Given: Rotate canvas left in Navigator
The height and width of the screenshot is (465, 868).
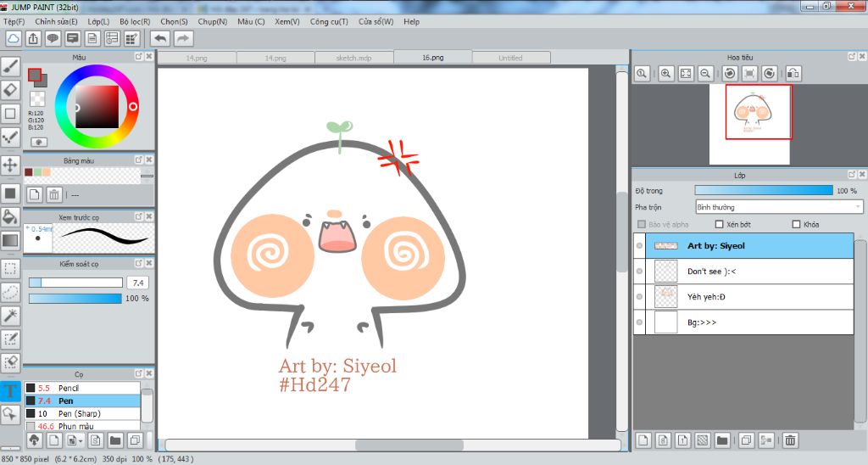Looking at the screenshot, I should click(x=730, y=73).
